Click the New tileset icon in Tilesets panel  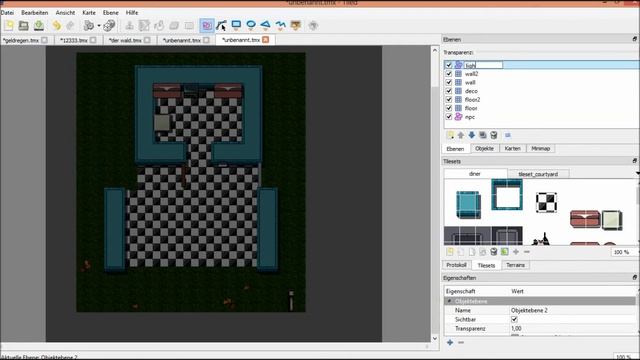click(x=450, y=252)
